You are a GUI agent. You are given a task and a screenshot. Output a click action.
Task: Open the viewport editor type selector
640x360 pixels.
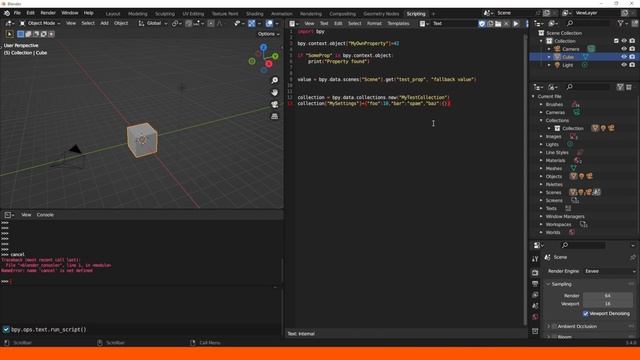10,23
